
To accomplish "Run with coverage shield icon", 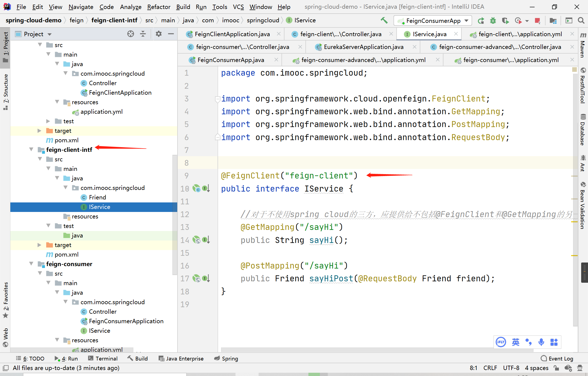I will pyautogui.click(x=505, y=21).
